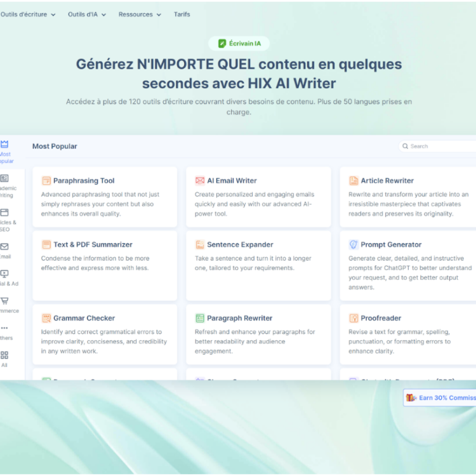Click the search magnifier icon
This screenshot has width=476, height=476.
point(406,147)
